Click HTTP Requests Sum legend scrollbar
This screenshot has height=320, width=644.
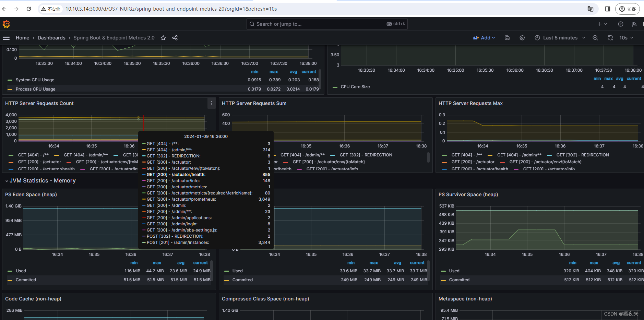pos(428,157)
